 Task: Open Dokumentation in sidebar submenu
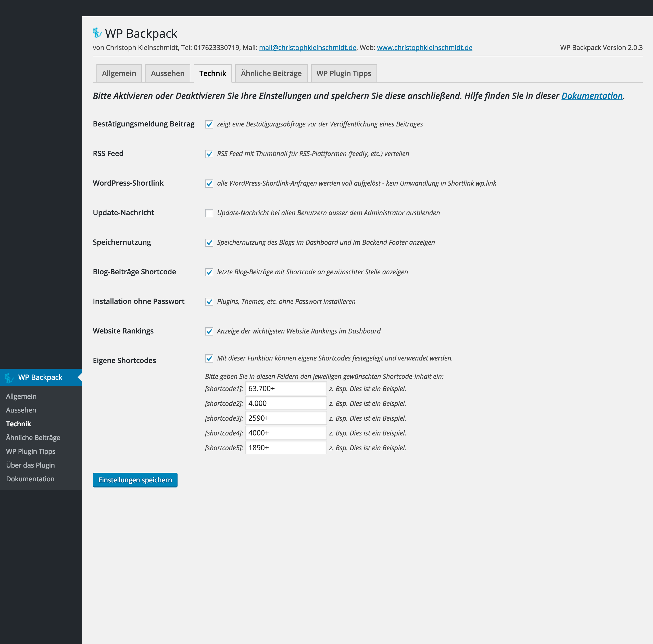(x=30, y=479)
